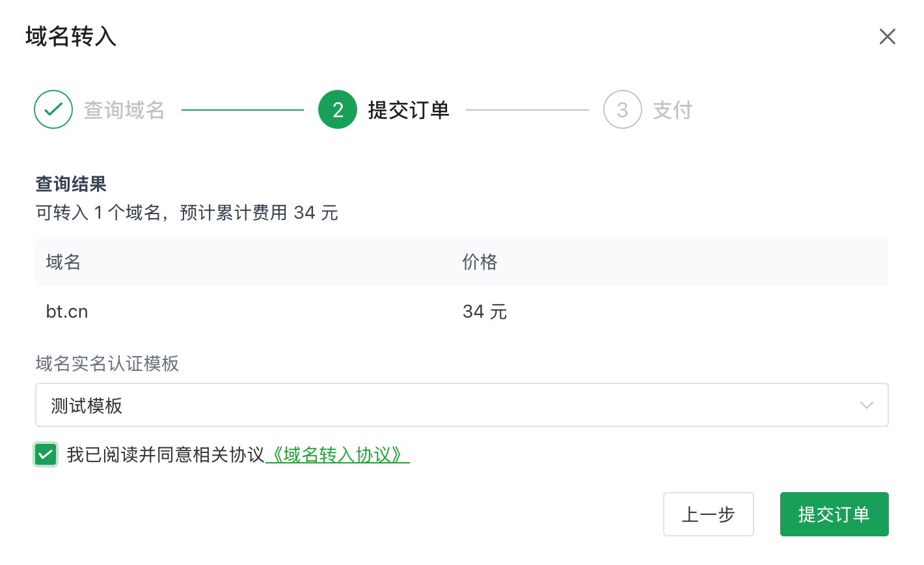This screenshot has height=565, width=924.
Task: Switch to the 支付 step label
Action: [672, 109]
